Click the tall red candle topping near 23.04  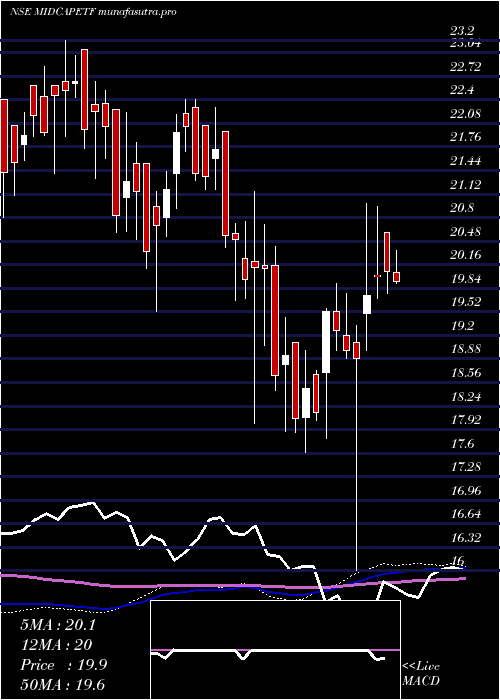coord(84,89)
